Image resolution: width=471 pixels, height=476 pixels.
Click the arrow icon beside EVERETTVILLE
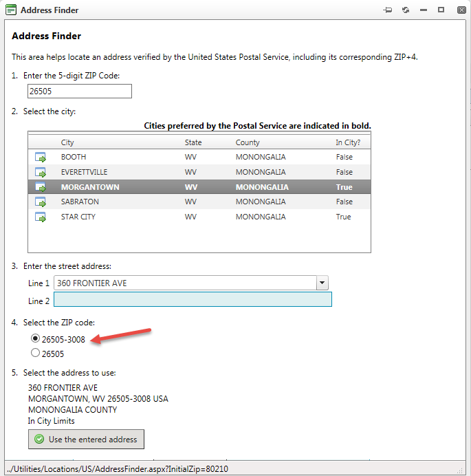(41, 173)
